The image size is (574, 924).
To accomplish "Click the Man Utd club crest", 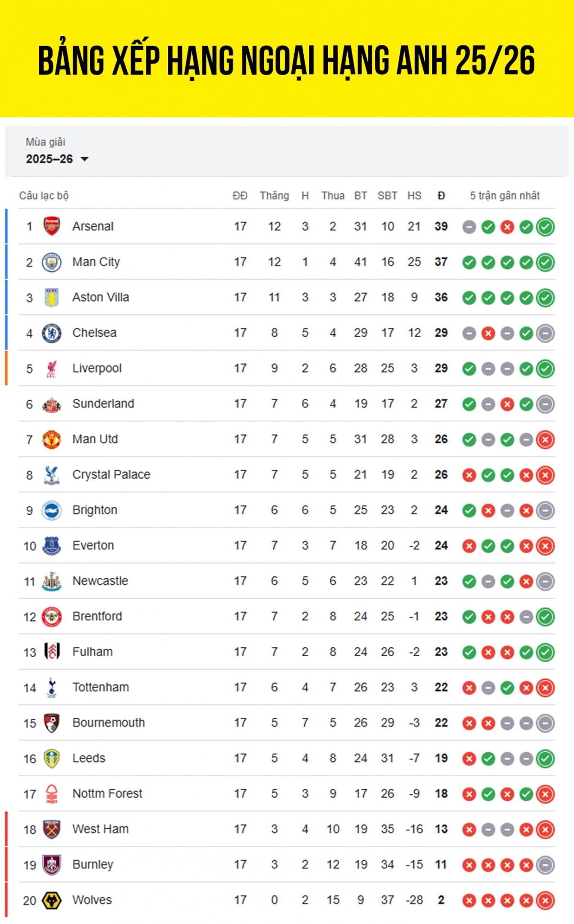I will tap(52, 439).
